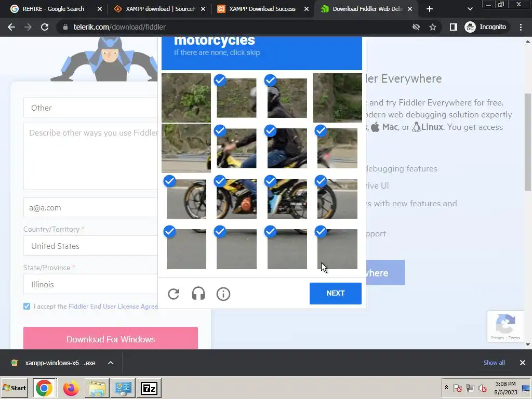This screenshot has height=399, width=532.
Task: Open a new browser tab
Action: tap(430, 9)
